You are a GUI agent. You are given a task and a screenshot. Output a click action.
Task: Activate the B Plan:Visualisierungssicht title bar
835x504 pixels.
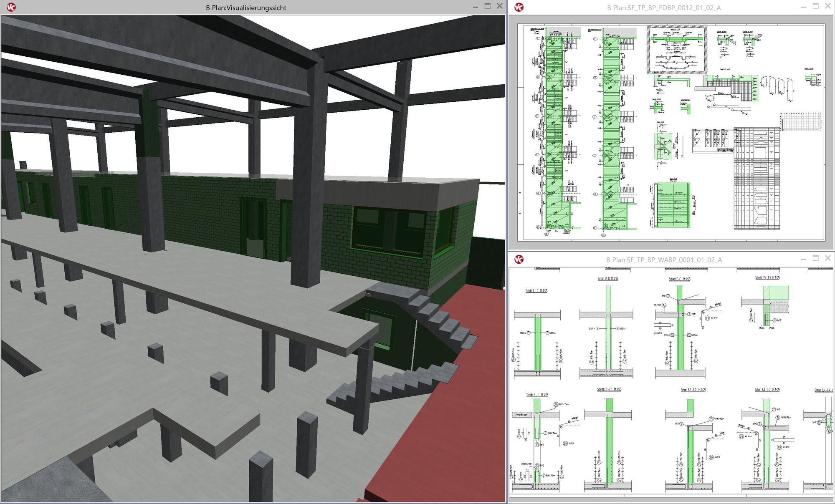(x=246, y=8)
